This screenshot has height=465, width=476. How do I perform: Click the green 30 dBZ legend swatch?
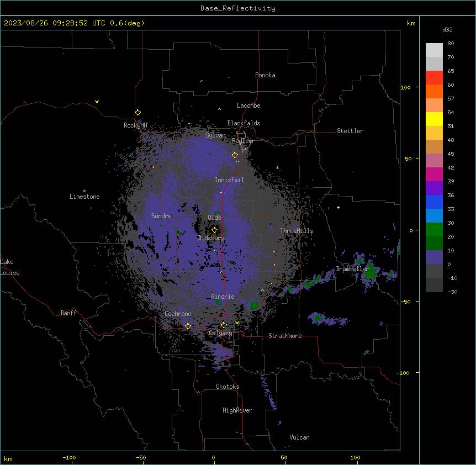pos(434,230)
